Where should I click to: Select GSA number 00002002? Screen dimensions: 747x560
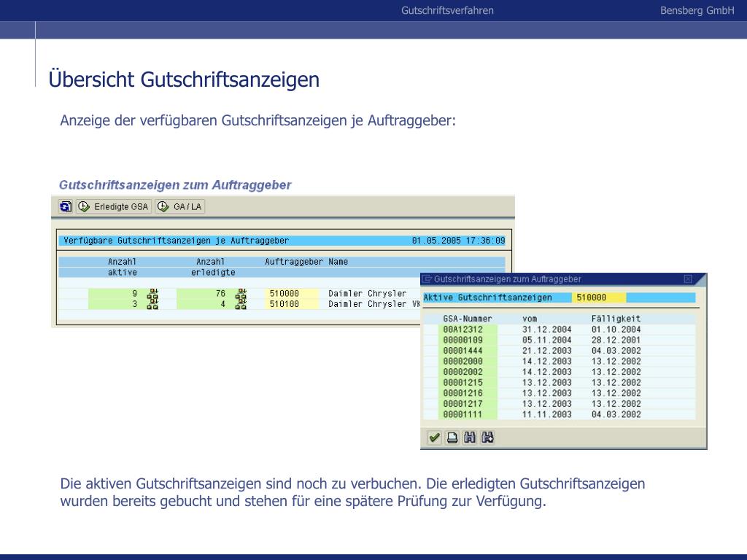[x=462, y=372]
